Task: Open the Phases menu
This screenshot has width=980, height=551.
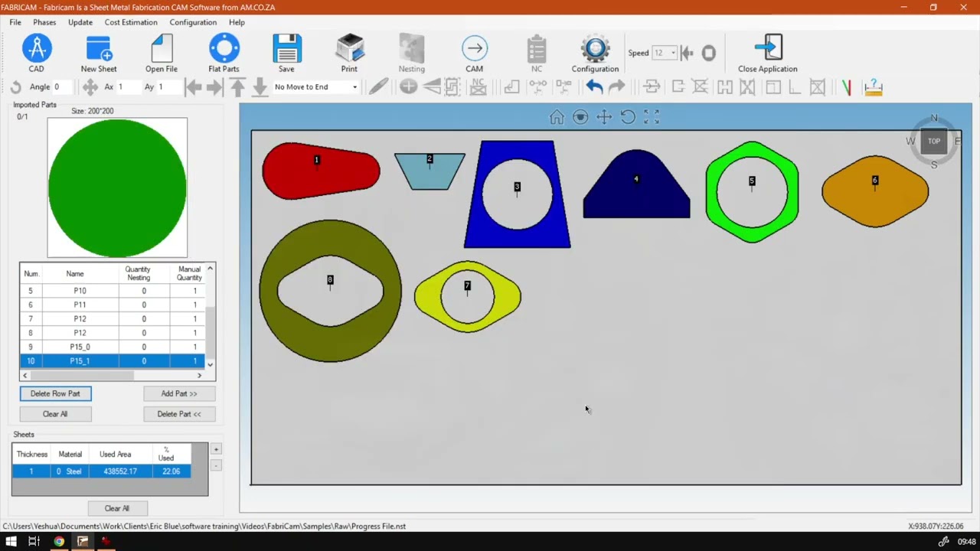Action: pos(44,22)
